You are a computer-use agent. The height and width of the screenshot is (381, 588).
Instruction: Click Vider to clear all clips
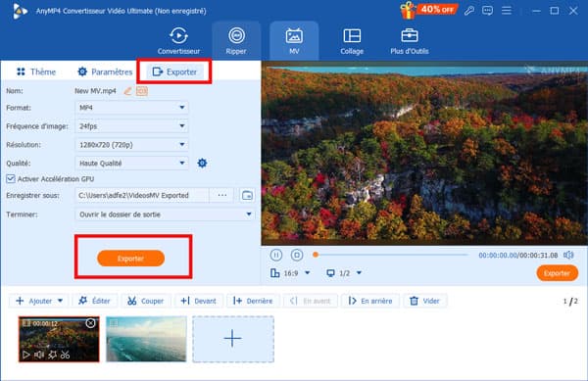click(425, 301)
